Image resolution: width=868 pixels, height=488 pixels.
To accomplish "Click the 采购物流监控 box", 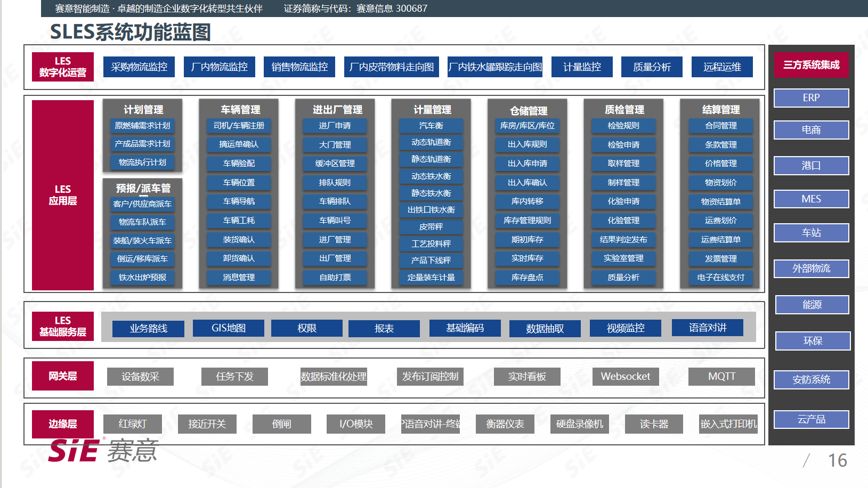I will [139, 67].
